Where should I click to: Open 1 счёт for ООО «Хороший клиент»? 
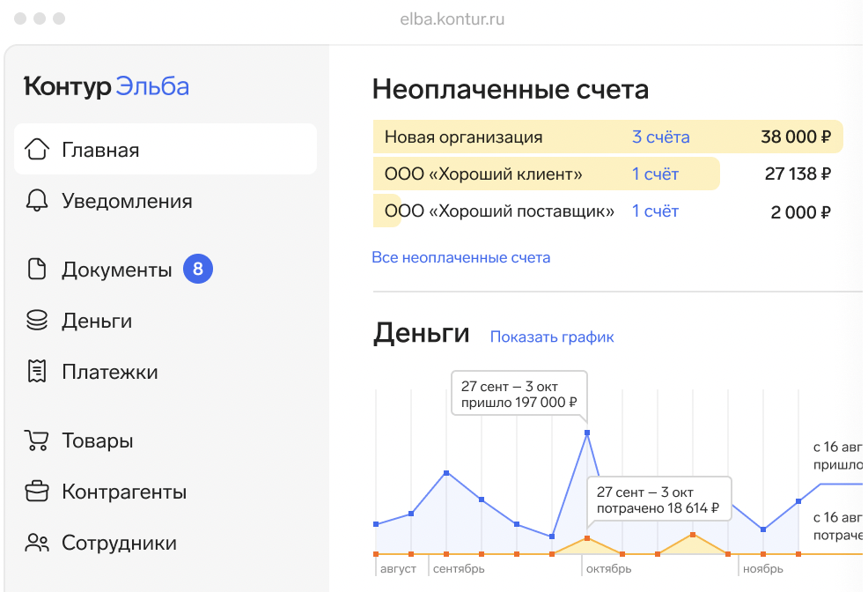click(x=654, y=174)
